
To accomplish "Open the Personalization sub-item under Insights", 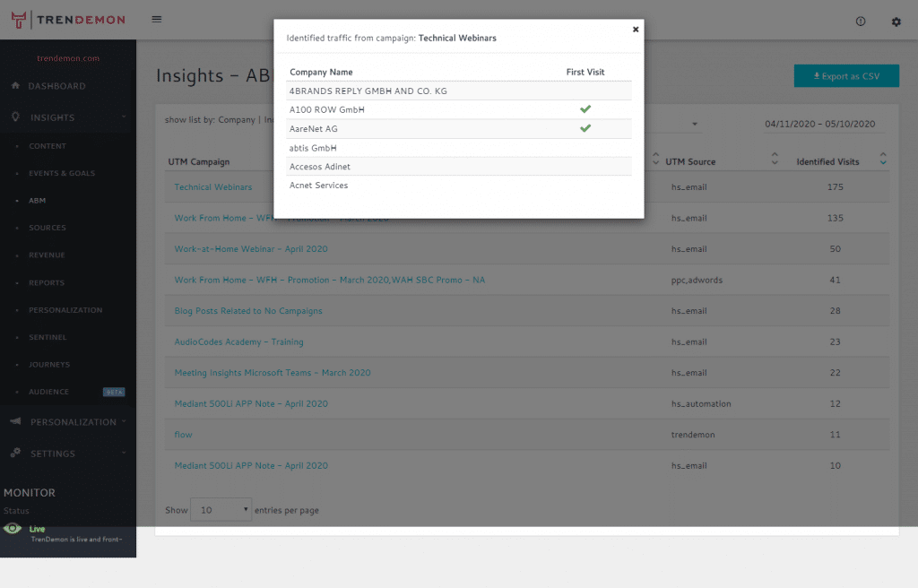I will coord(65,310).
